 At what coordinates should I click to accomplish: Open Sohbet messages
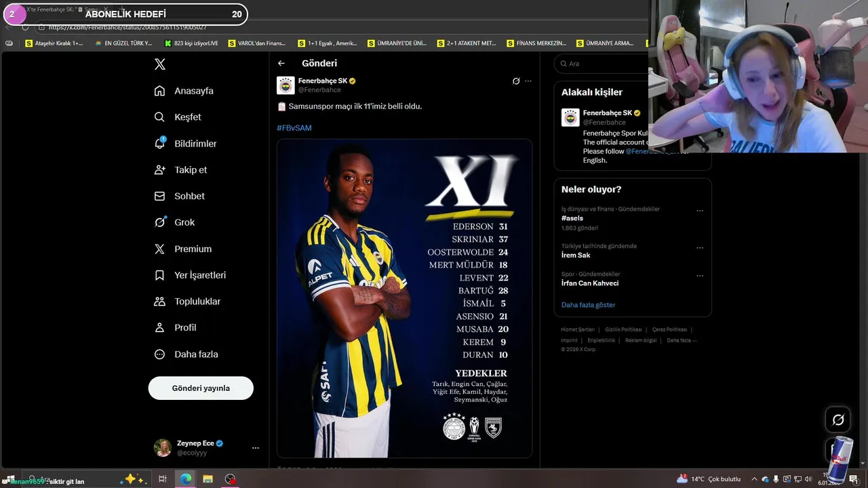click(x=179, y=197)
